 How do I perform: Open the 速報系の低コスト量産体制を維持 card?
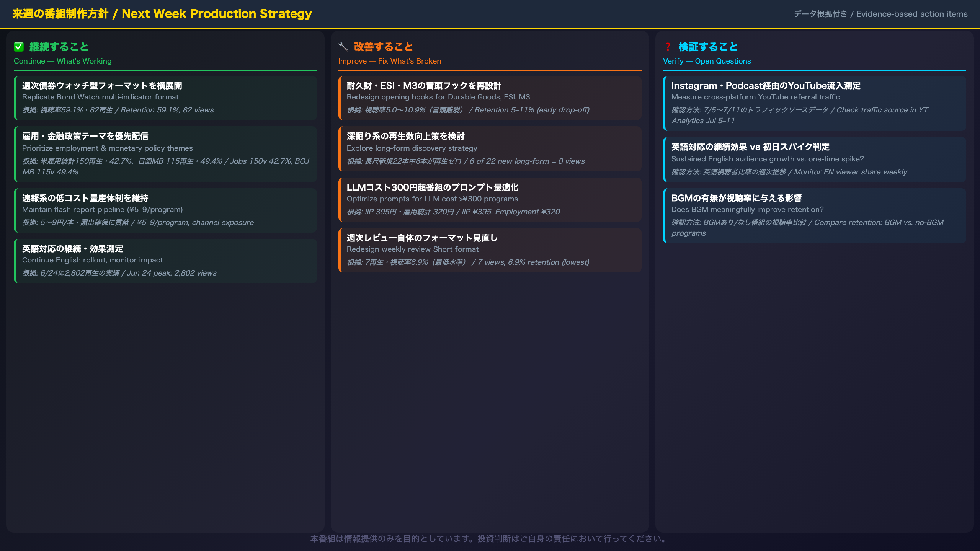(x=165, y=210)
